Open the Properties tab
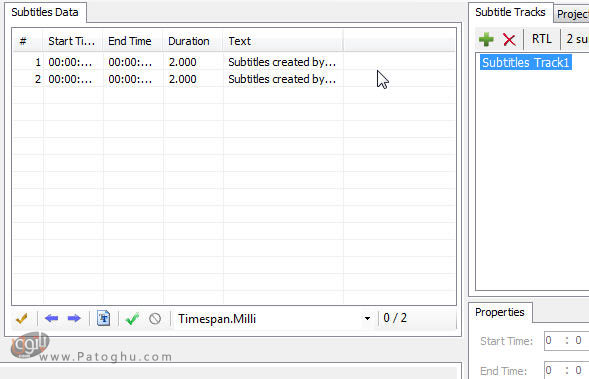Screen dimensions: 589x379 500,312
